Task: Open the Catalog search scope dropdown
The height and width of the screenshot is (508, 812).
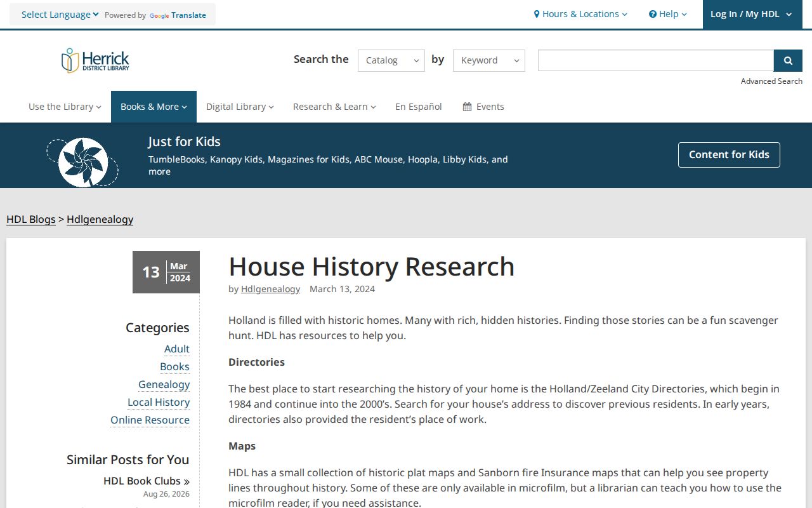Action: (391, 60)
